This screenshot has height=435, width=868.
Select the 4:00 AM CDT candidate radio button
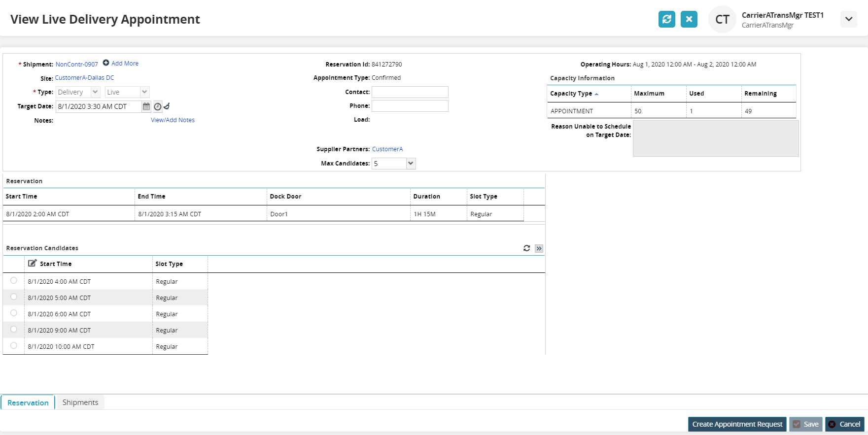(x=14, y=281)
